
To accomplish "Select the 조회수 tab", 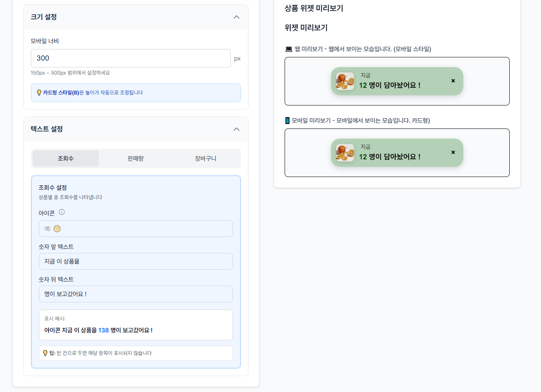I will coord(66,158).
